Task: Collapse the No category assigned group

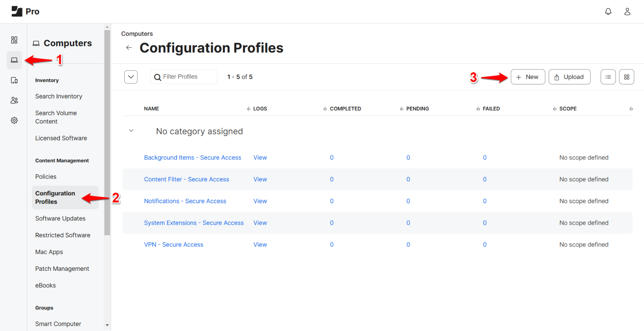Action: coord(131,131)
